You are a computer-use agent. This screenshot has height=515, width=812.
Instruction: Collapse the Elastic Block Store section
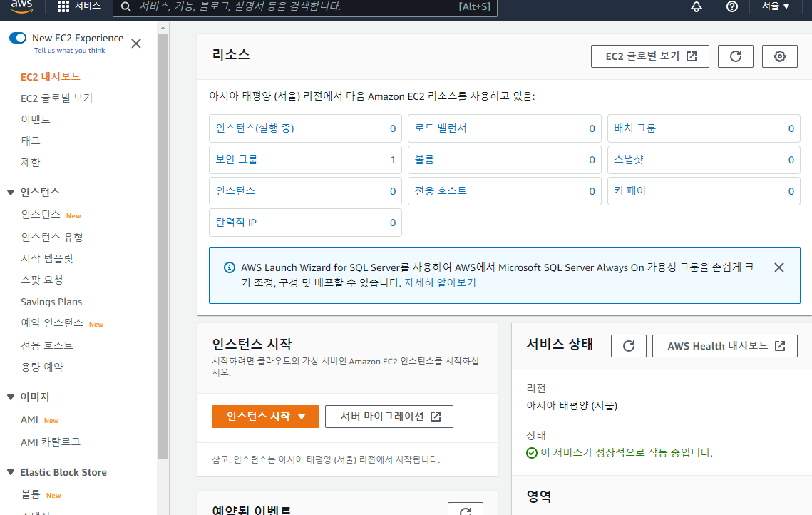click(11, 472)
